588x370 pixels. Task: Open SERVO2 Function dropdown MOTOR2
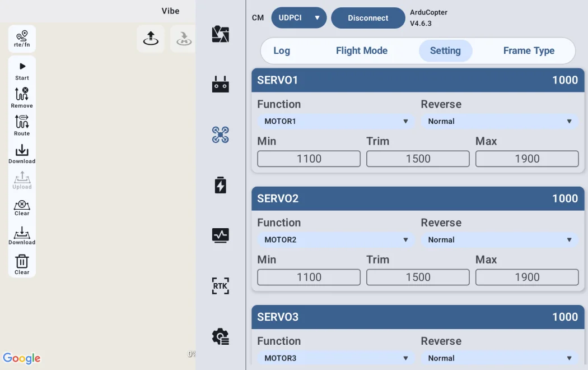pos(336,240)
